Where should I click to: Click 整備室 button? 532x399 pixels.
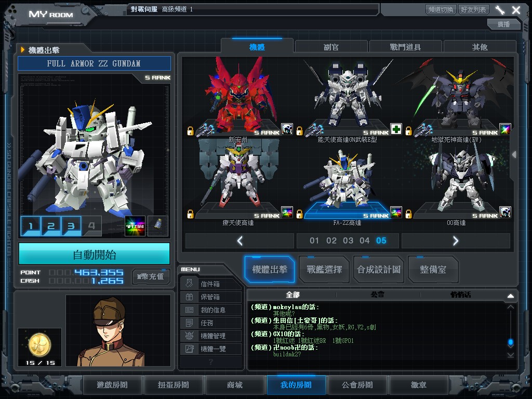pyautogui.click(x=433, y=270)
